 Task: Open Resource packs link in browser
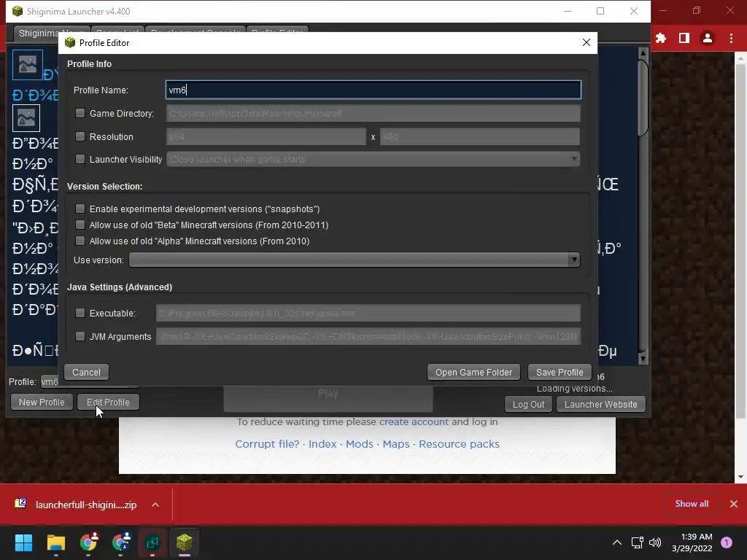(x=460, y=444)
